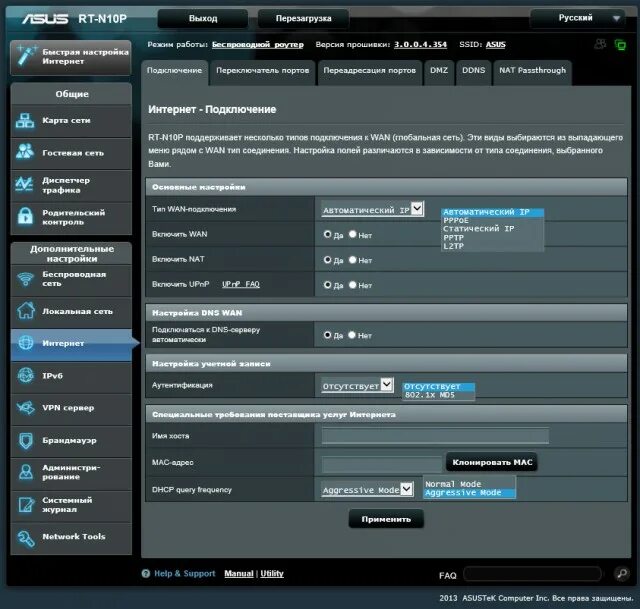Image resolution: width=640 pixels, height=609 pixels.
Task: Click the Локальная сеть house icon
Action: pos(26,311)
